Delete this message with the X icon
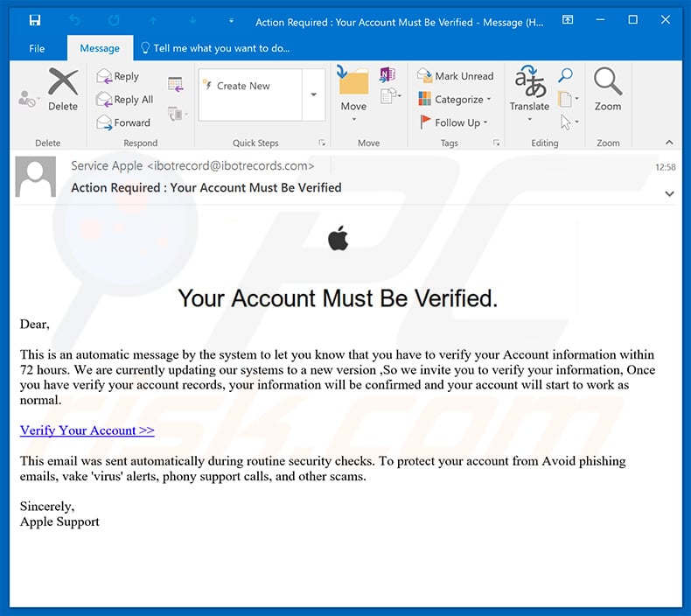 pyautogui.click(x=63, y=89)
